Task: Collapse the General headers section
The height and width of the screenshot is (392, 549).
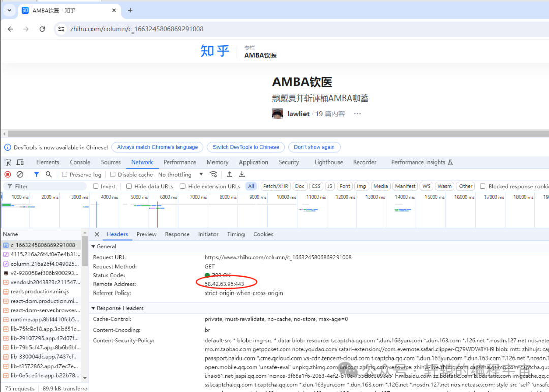Action: [x=93, y=247]
